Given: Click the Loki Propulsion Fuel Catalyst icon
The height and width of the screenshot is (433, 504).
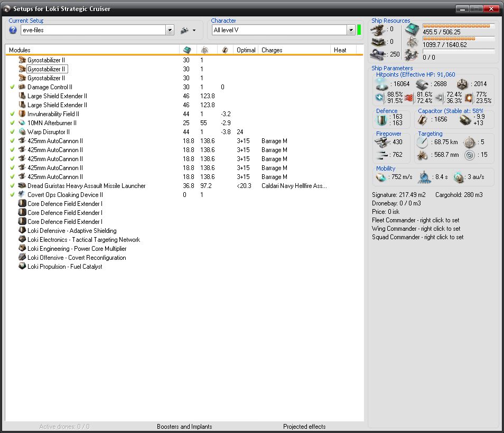Looking at the screenshot, I should [22, 266].
